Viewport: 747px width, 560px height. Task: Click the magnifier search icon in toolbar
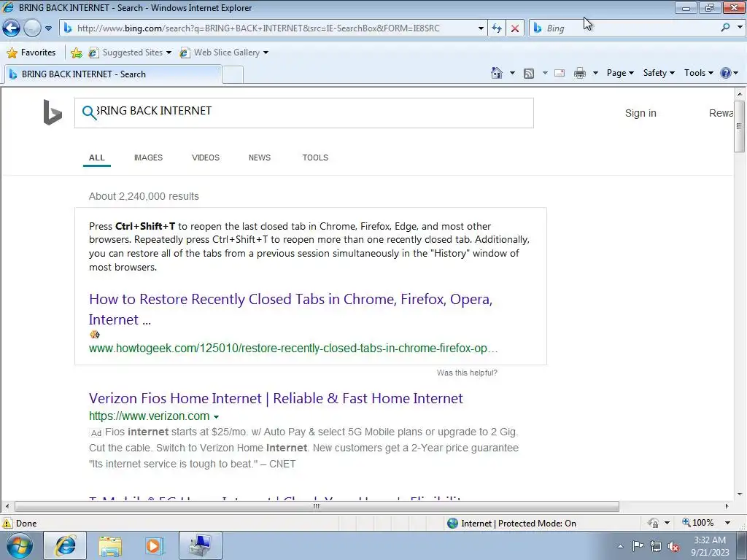point(726,28)
